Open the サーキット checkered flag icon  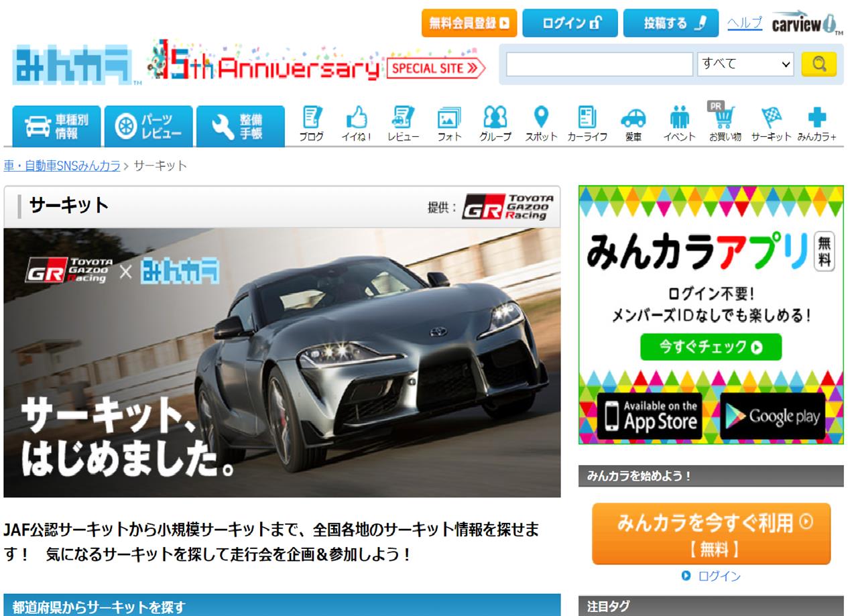(x=771, y=125)
